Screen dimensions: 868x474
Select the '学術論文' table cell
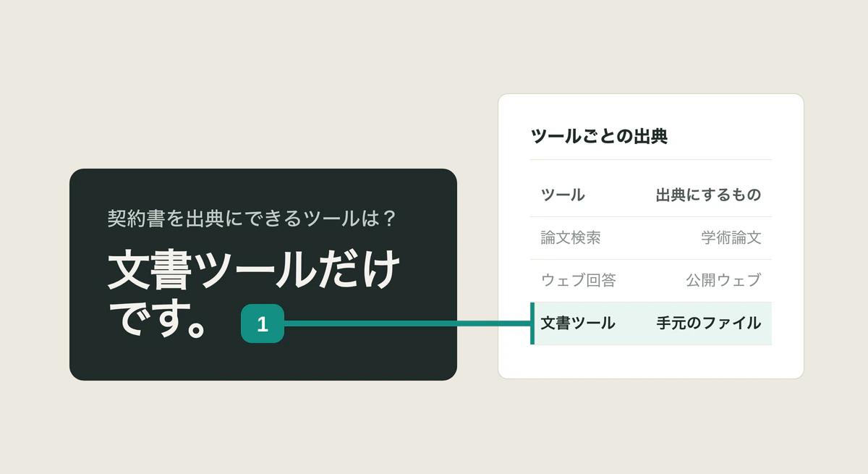[731, 237]
